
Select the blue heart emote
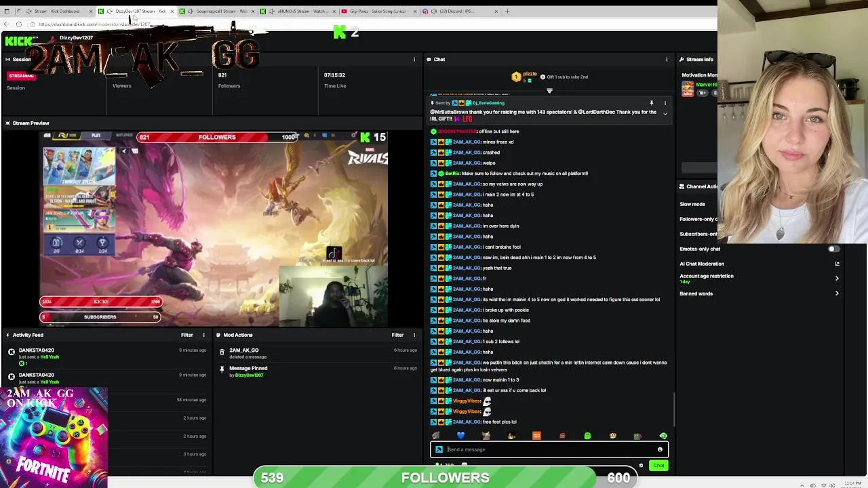(x=461, y=436)
